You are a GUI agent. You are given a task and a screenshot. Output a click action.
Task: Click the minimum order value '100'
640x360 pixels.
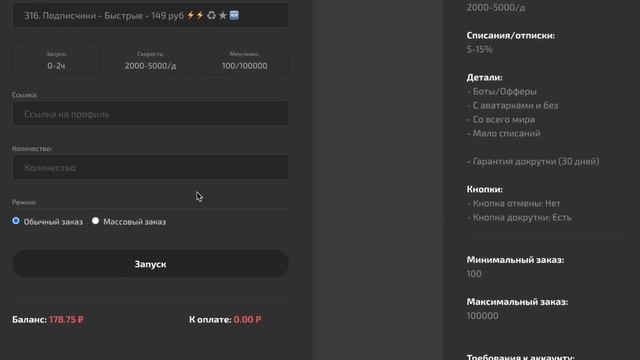pos(474,273)
